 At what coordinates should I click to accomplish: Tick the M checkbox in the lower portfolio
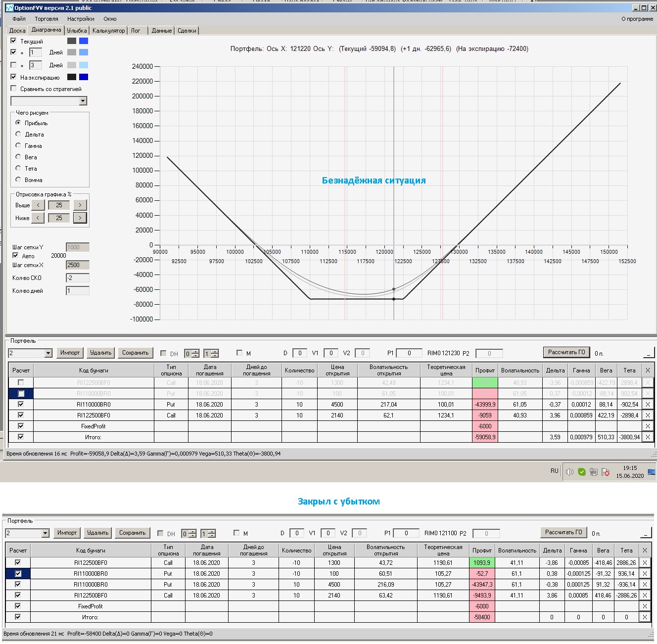(x=236, y=533)
